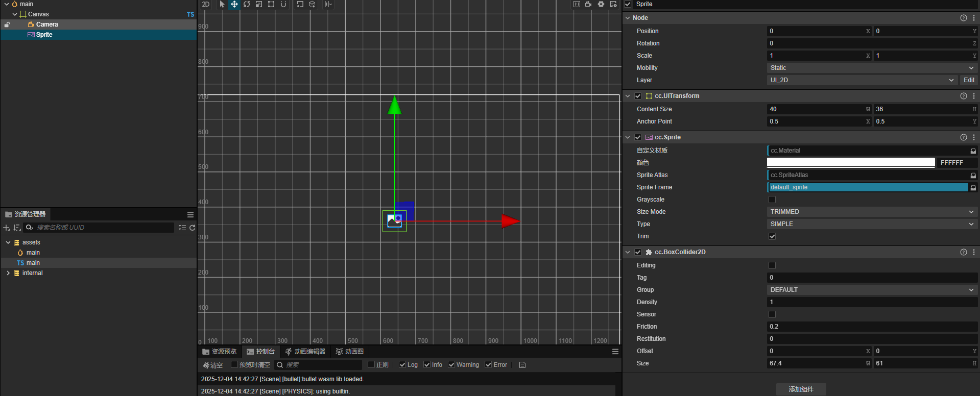This screenshot has height=396, width=980.
Task: Disable the cc.Sprite component checkbox
Action: tap(638, 137)
